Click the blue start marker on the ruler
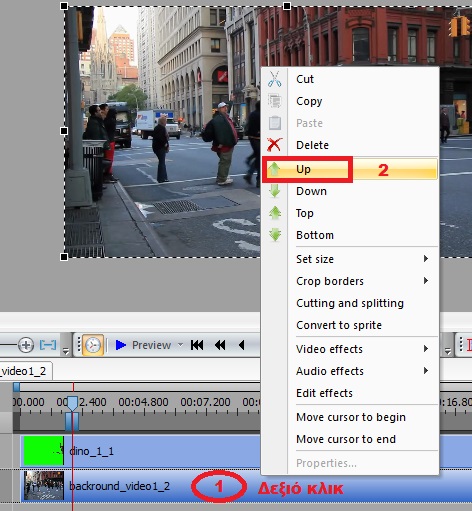The width and height of the screenshot is (472, 511). (16, 387)
